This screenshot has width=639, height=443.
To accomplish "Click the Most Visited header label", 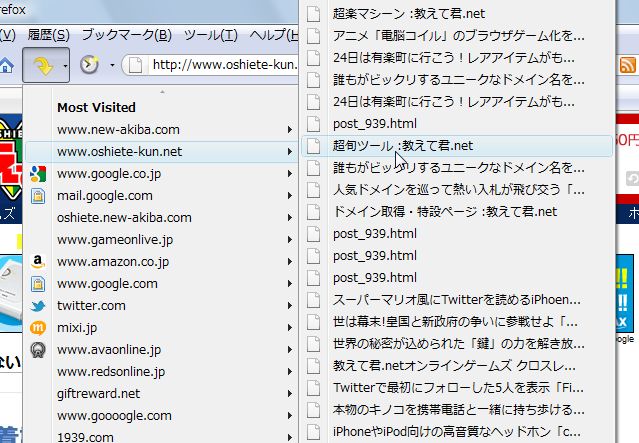I will 96,108.
